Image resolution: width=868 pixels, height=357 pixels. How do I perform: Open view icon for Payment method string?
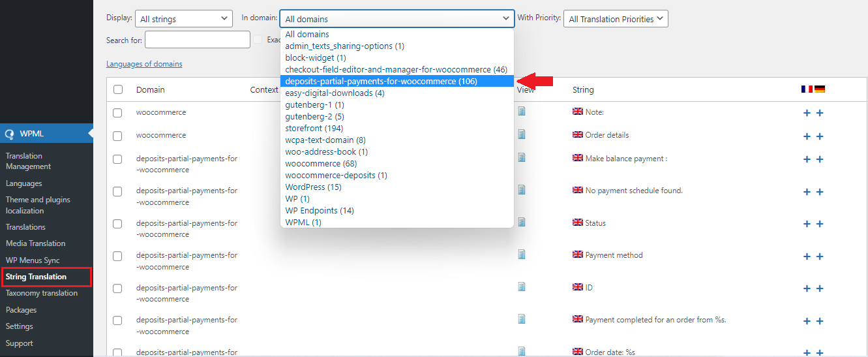[522, 254]
